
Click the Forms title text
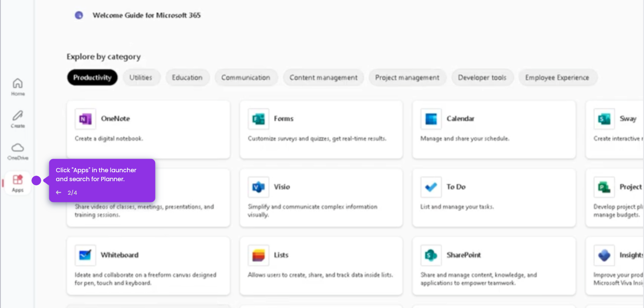pos(284,119)
